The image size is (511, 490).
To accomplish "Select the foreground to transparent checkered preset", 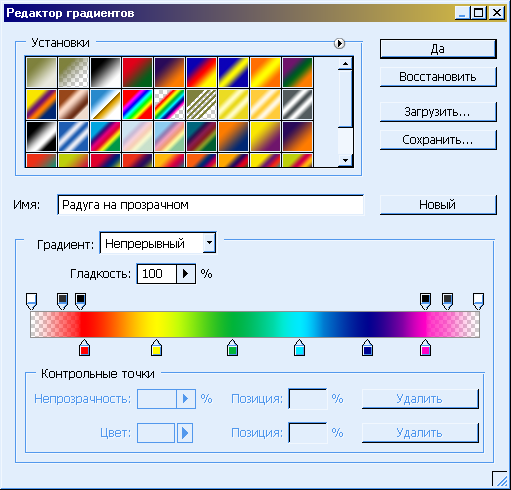I will 73,72.
